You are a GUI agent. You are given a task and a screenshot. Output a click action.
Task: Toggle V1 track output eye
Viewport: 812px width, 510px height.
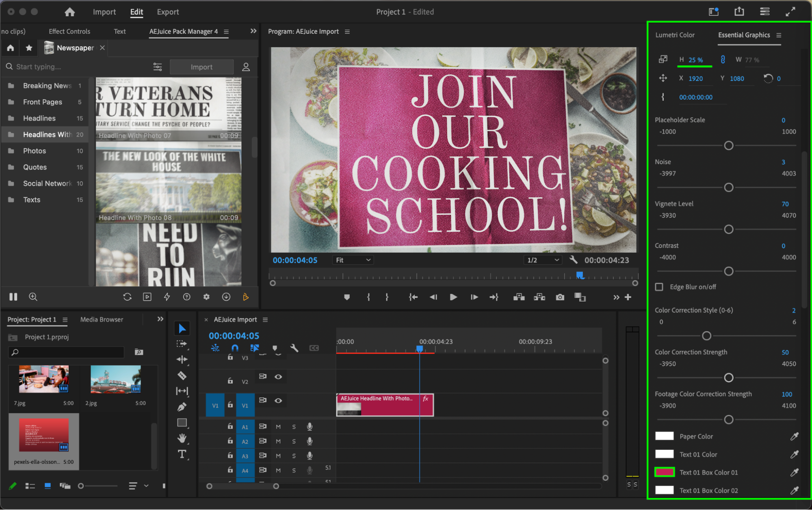[278, 400]
